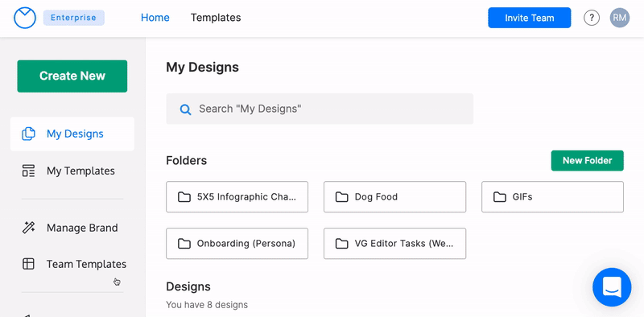Click the Team Templates grid icon
This screenshot has height=317, width=644.
pyautogui.click(x=28, y=264)
